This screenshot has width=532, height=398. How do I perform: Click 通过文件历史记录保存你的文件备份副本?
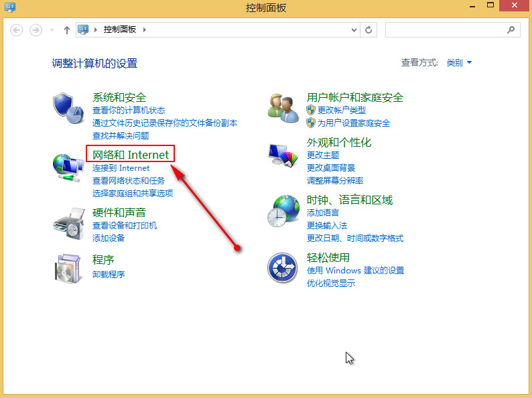click(x=165, y=123)
